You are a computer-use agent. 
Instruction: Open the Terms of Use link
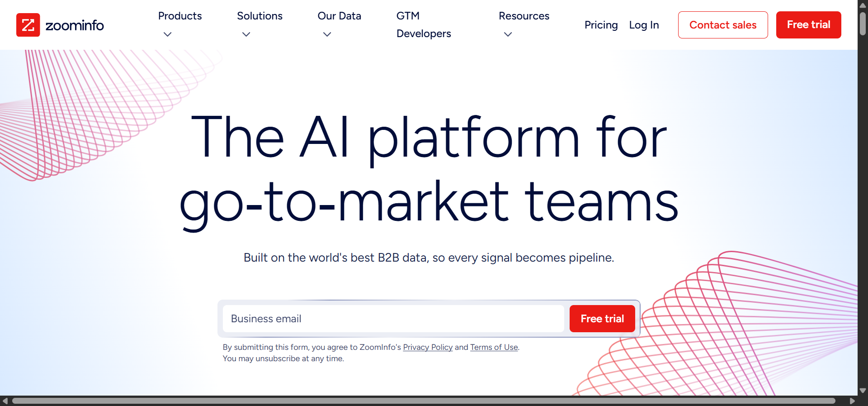pos(494,347)
